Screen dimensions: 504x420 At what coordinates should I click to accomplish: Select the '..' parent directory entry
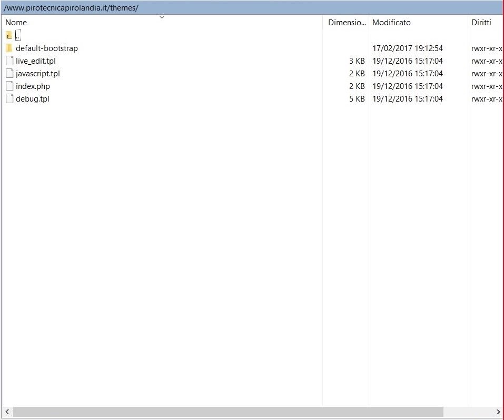[18, 35]
